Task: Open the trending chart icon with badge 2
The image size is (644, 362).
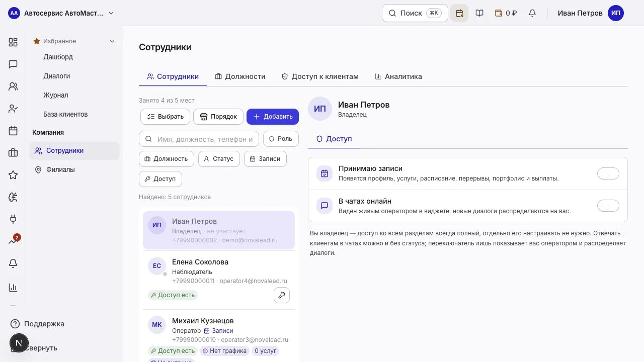Action: coord(13,241)
